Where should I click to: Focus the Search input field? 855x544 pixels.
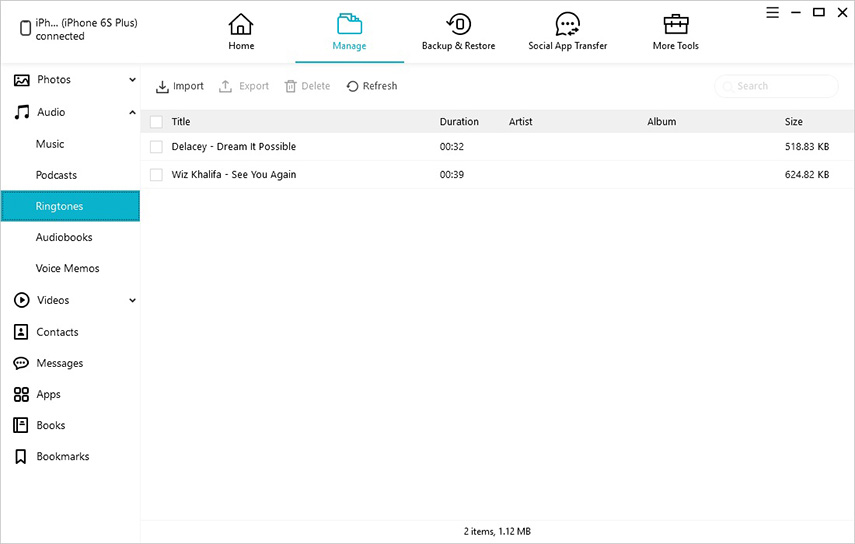(x=776, y=86)
